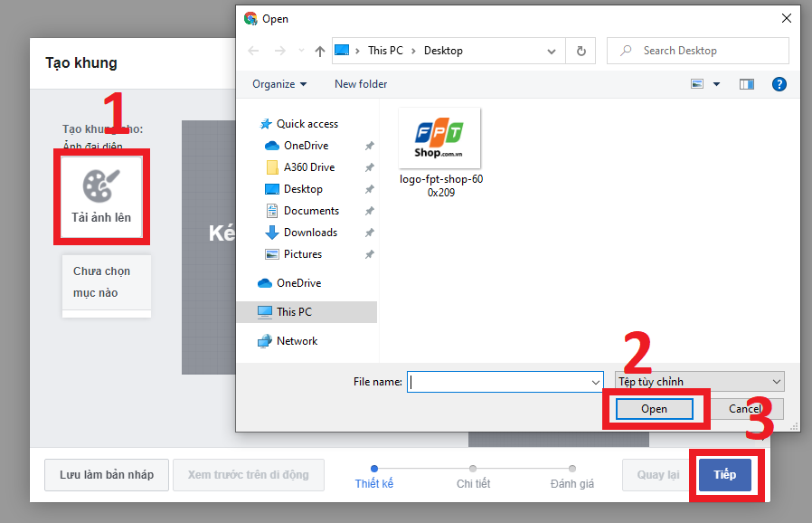Unpin Desktop from Quick access
The image size is (812, 523).
pos(369,189)
